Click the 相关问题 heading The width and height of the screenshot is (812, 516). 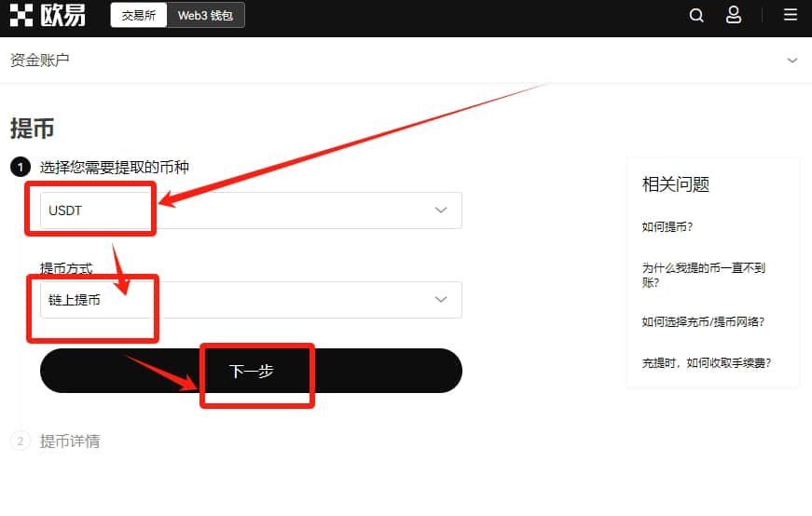point(675,184)
